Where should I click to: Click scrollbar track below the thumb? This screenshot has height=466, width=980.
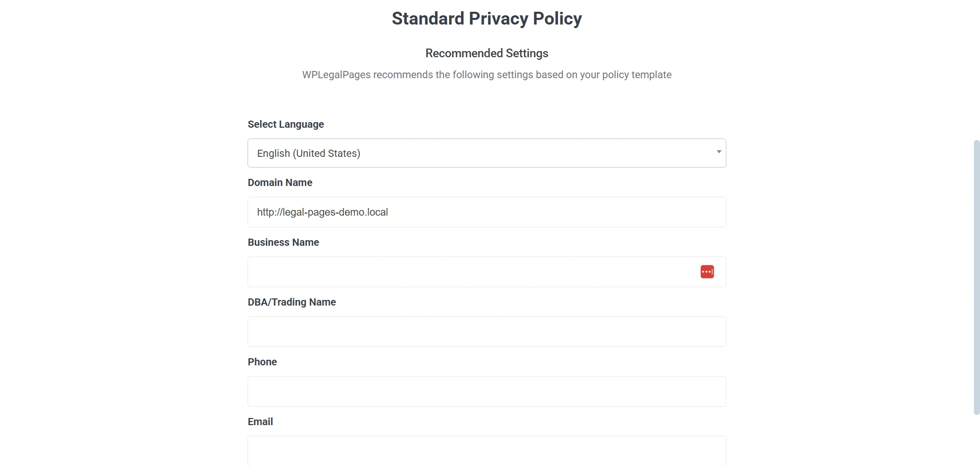click(x=976, y=440)
